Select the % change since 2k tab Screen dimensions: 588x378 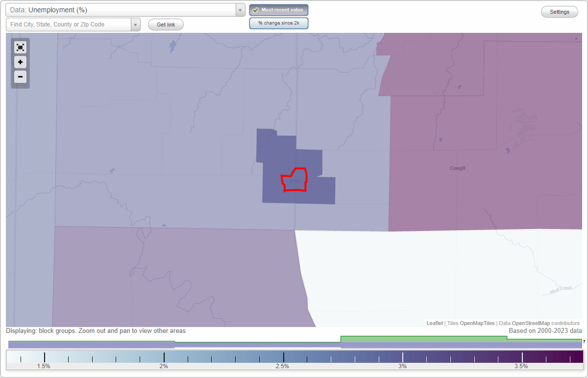(x=279, y=23)
